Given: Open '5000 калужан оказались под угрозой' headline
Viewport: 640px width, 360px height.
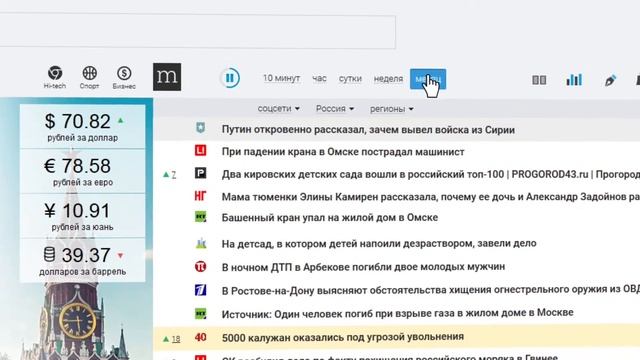Looking at the screenshot, I should 343,337.
